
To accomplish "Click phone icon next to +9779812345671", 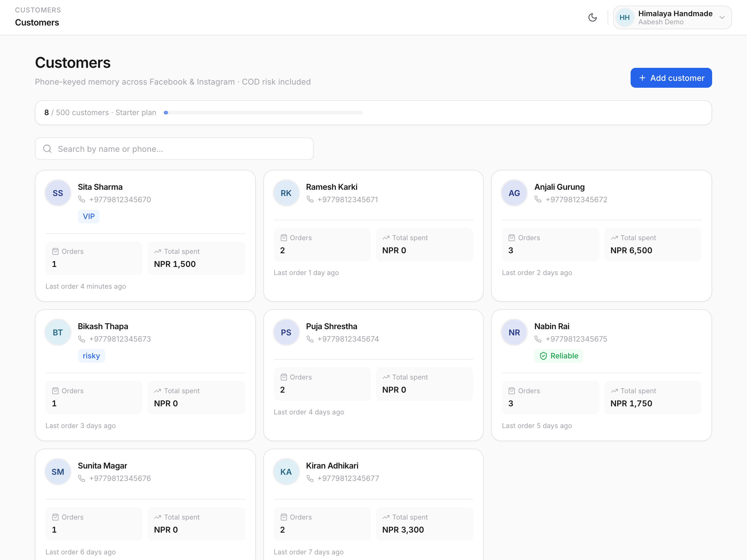I will (310, 199).
